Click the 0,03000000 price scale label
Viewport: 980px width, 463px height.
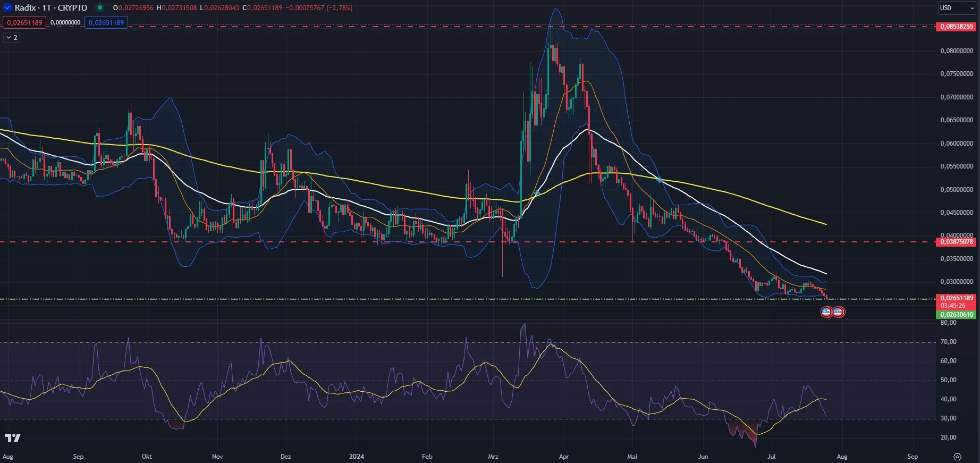click(x=957, y=282)
